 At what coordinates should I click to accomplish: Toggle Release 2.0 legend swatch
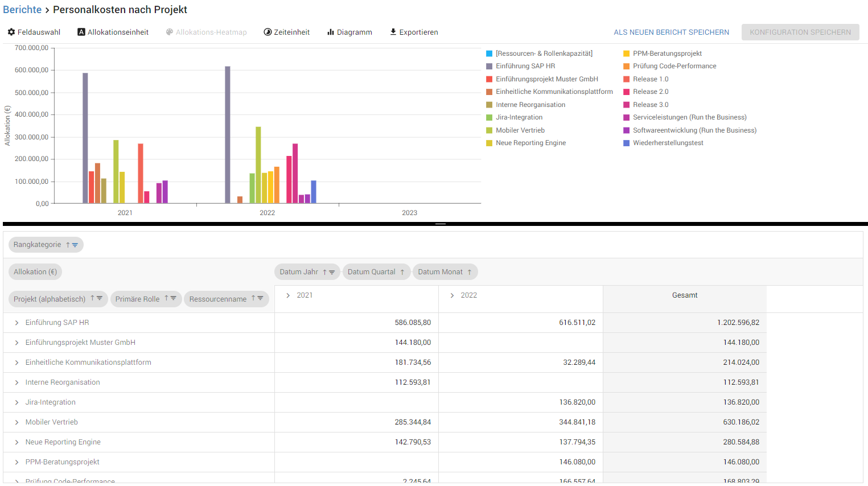point(626,92)
